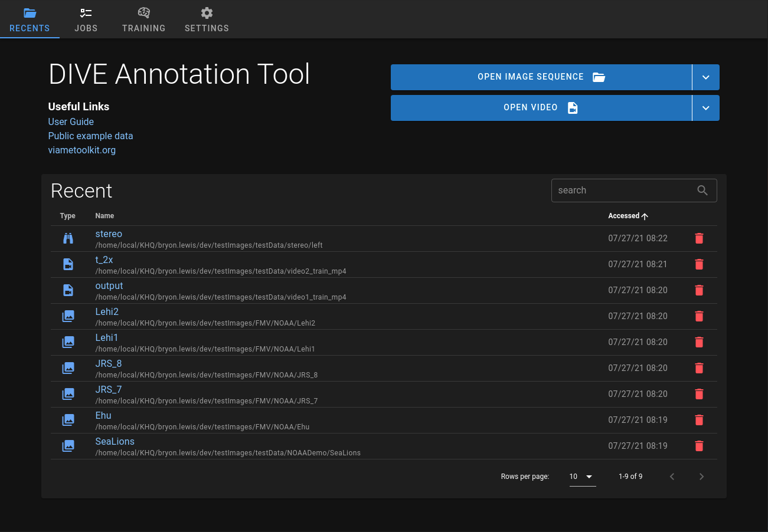Visit the viametoolkit.org link

pos(82,150)
